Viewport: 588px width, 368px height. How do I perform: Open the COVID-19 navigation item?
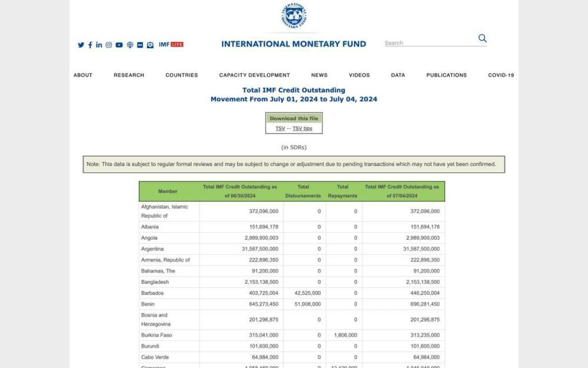point(501,75)
